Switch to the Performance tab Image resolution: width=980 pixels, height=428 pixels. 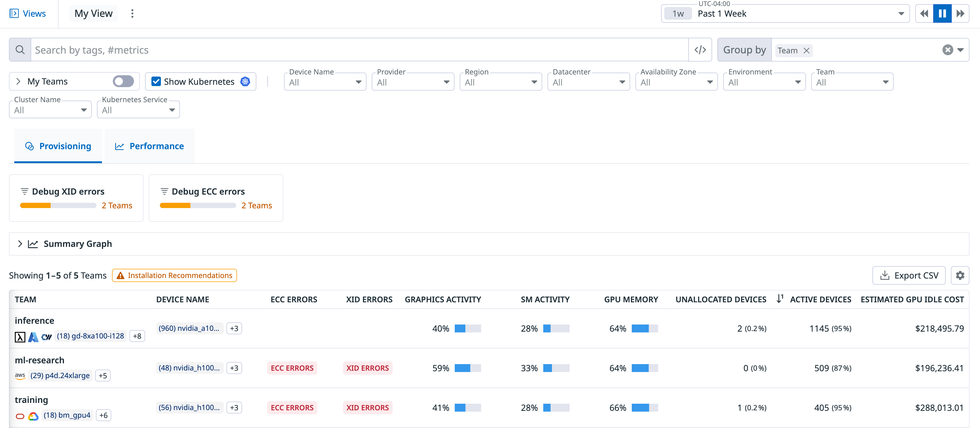point(150,146)
